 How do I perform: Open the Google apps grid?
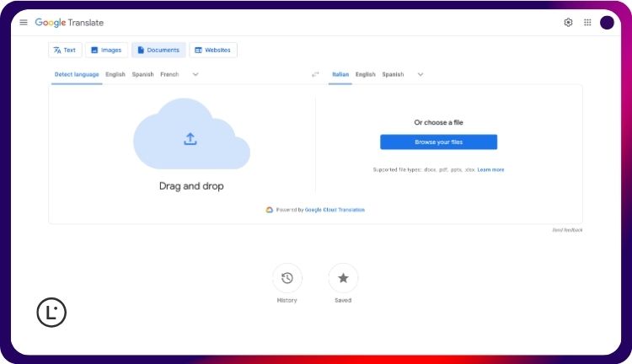point(587,23)
